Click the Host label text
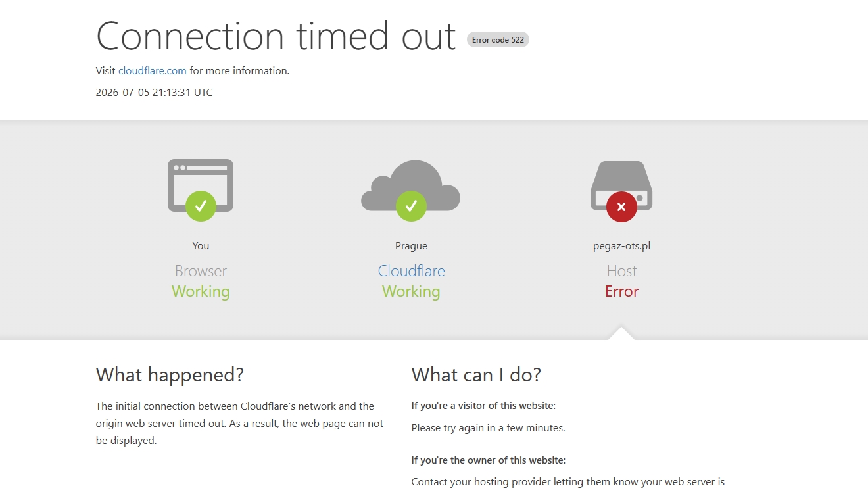 [x=621, y=271]
